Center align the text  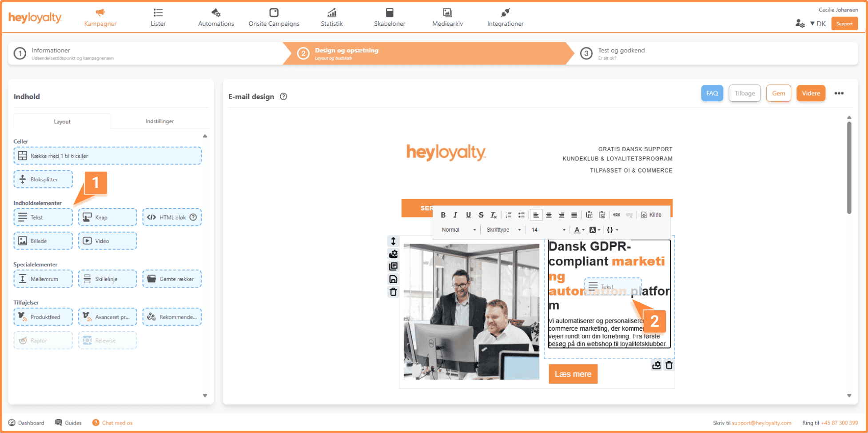click(549, 215)
